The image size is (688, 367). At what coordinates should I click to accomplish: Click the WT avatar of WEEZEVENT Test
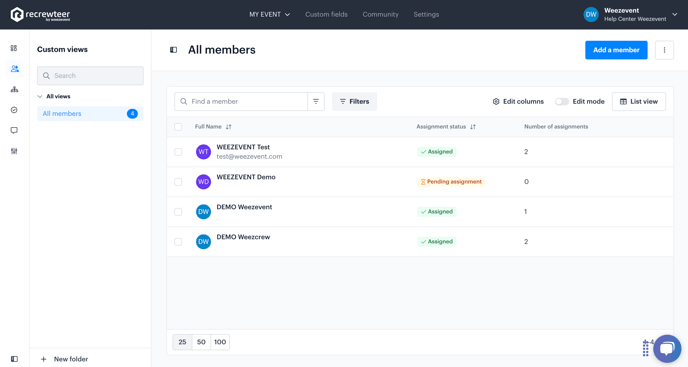tap(203, 152)
